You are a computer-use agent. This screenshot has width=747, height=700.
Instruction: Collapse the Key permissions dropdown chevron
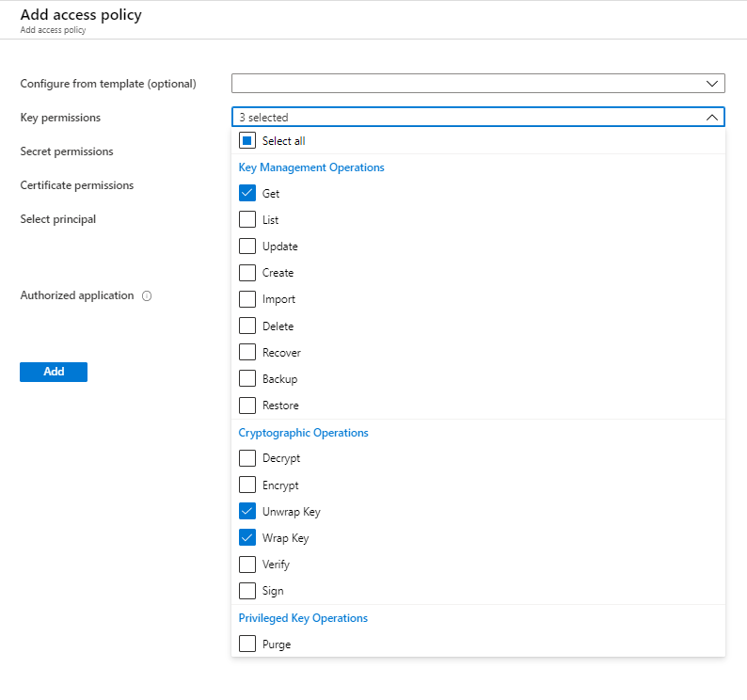712,118
